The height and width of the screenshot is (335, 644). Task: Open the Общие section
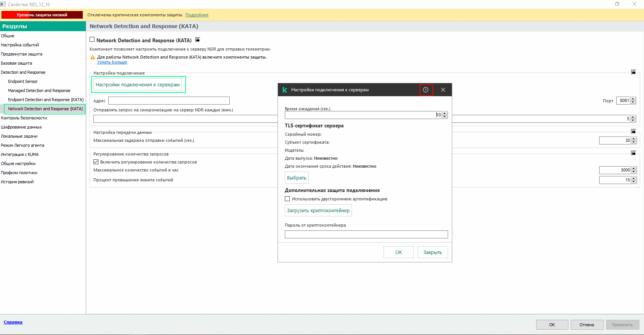8,36
